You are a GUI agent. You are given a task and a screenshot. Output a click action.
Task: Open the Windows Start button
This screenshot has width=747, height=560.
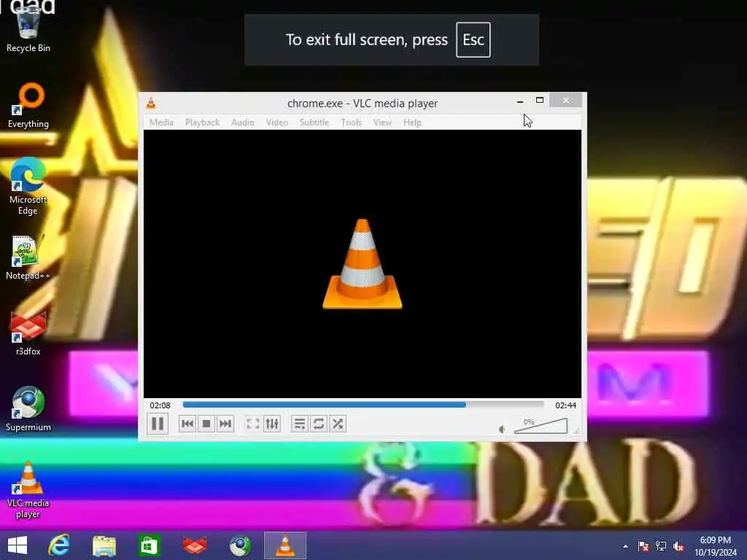tap(18, 545)
